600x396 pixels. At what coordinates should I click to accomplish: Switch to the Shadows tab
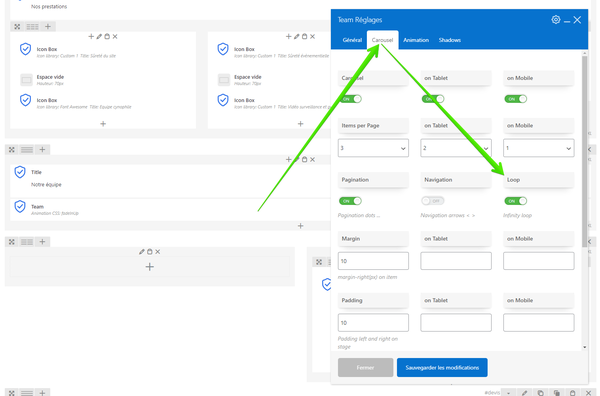(x=450, y=40)
